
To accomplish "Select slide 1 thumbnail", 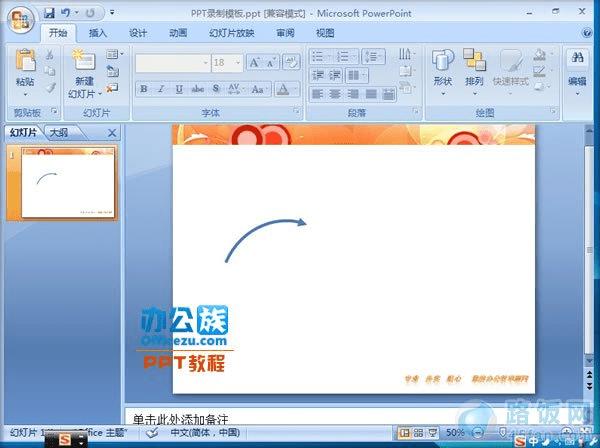I will pos(68,183).
